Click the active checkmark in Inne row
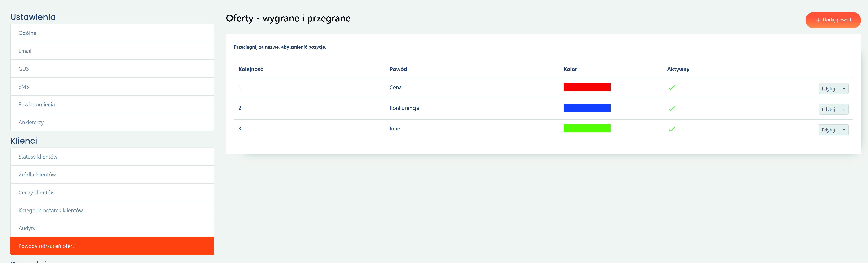The image size is (868, 263). (x=672, y=129)
